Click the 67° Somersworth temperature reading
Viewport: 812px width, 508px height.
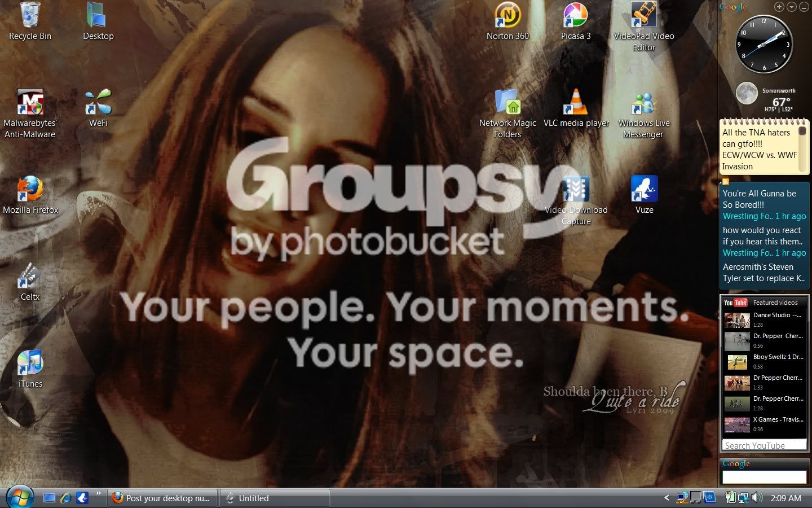coord(780,102)
